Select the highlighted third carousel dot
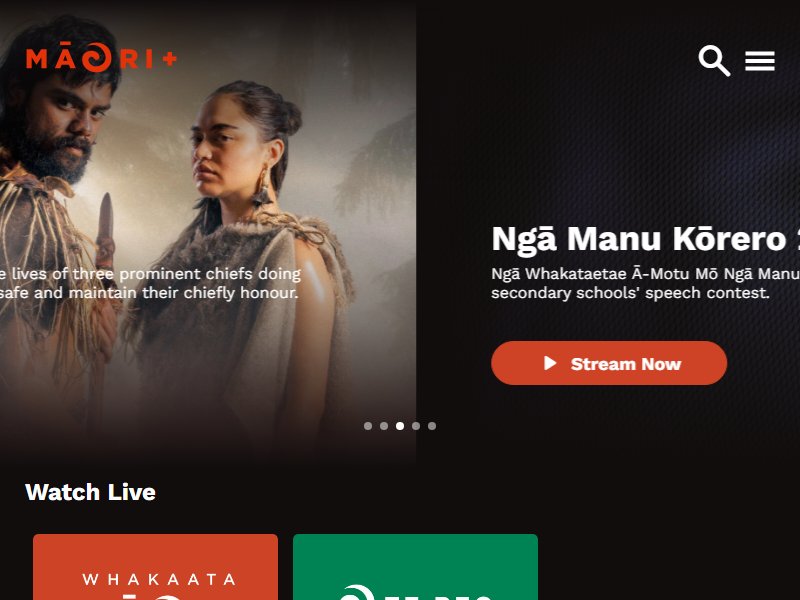This screenshot has height=600, width=800. pyautogui.click(x=400, y=426)
